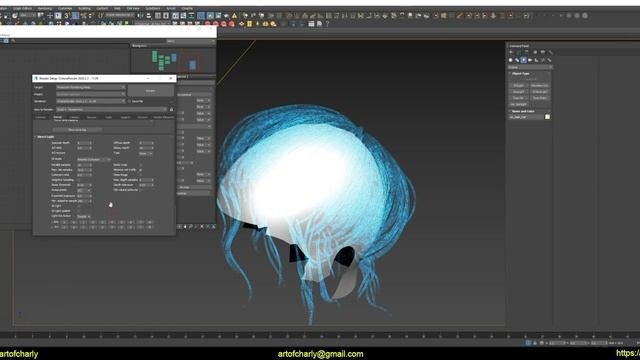The width and height of the screenshot is (640, 360).
Task: Open the Schematic View icon
Action: 191,16
